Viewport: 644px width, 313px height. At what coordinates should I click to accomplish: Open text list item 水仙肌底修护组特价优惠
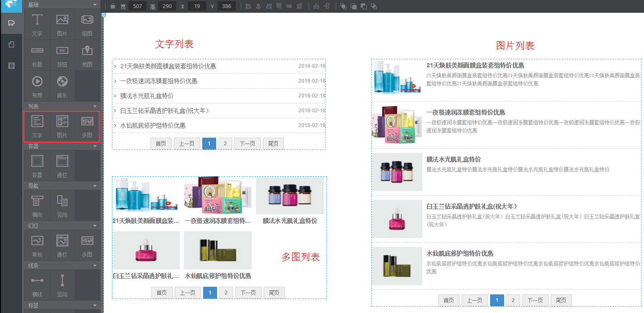tap(153, 125)
